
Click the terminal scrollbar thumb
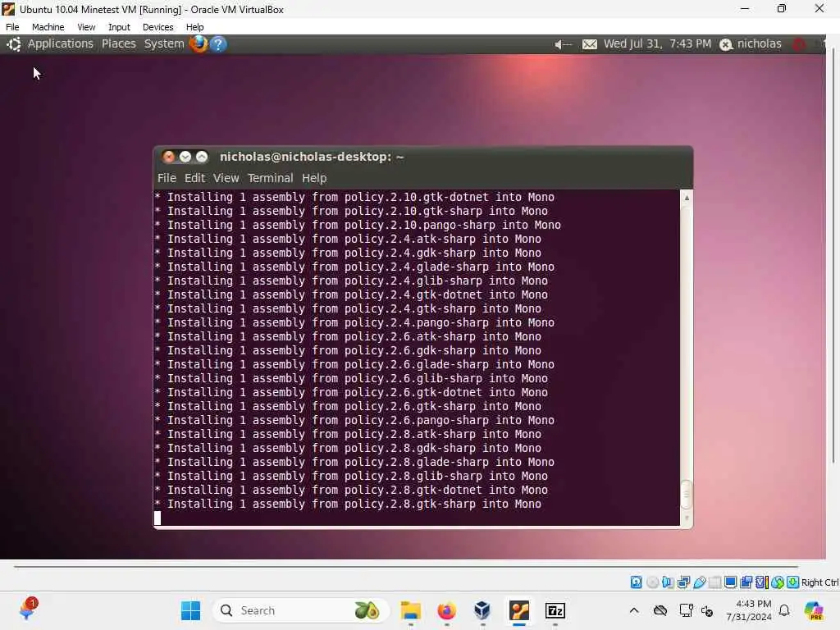(687, 493)
